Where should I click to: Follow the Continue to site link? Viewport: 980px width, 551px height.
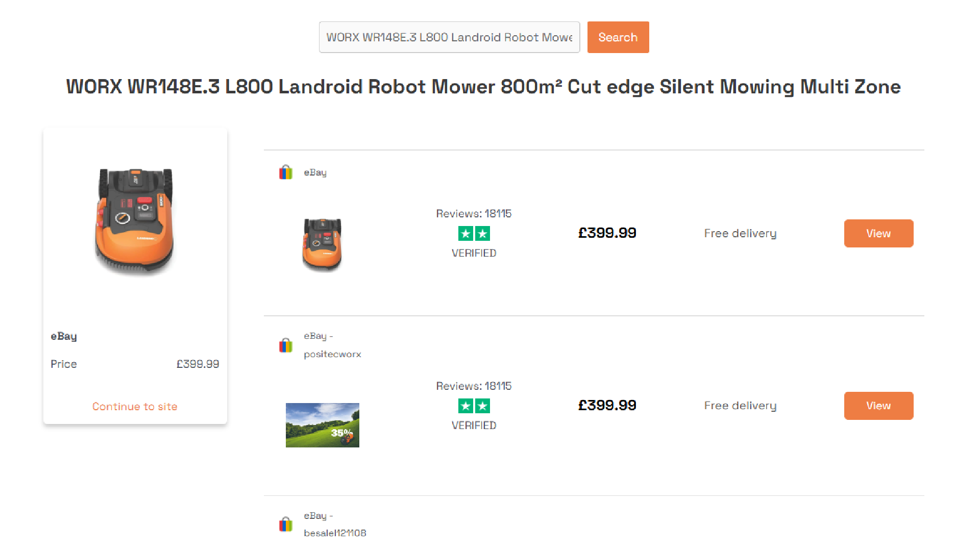(135, 407)
